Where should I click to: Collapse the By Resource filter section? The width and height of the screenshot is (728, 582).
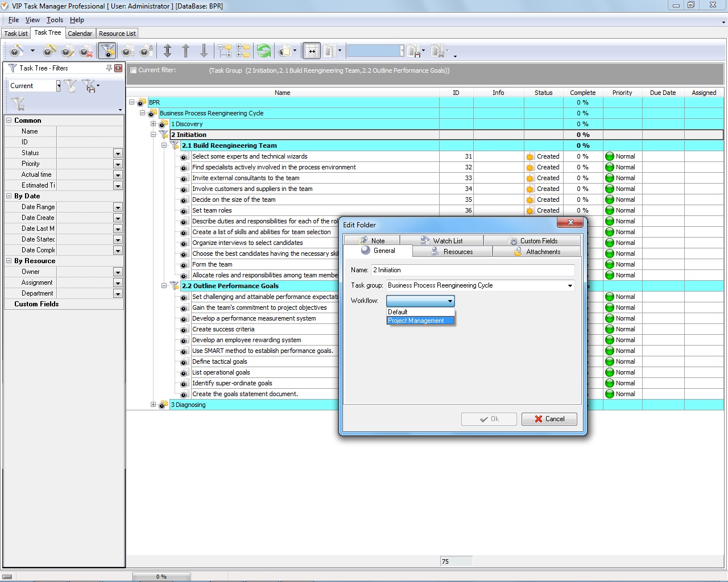(x=9, y=261)
